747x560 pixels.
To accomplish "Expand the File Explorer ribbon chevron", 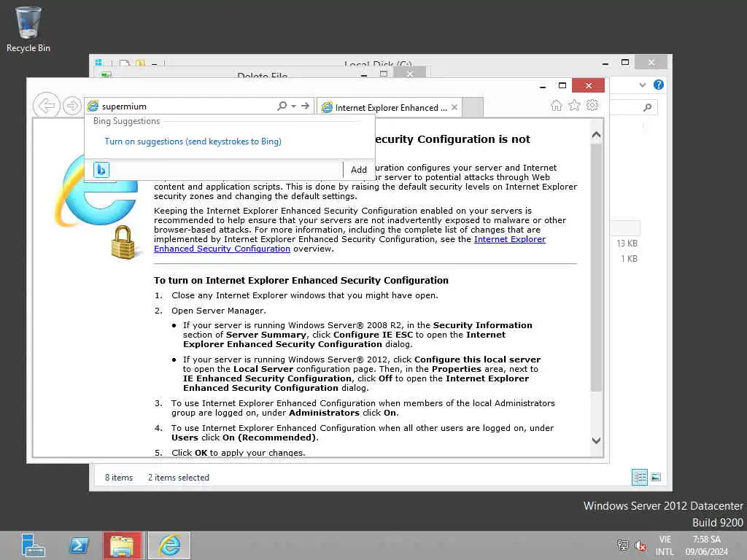I will click(642, 85).
